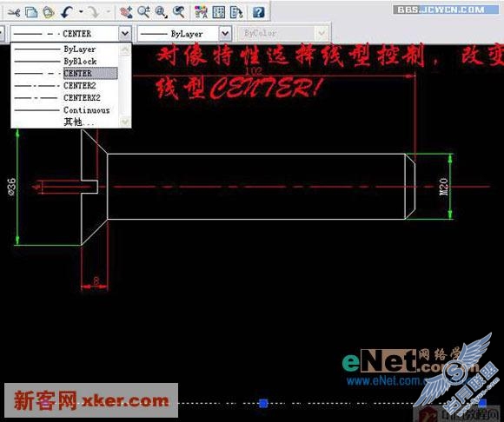Click the Cut scissors icon
The width and height of the screenshot is (504, 422).
(x=14, y=12)
